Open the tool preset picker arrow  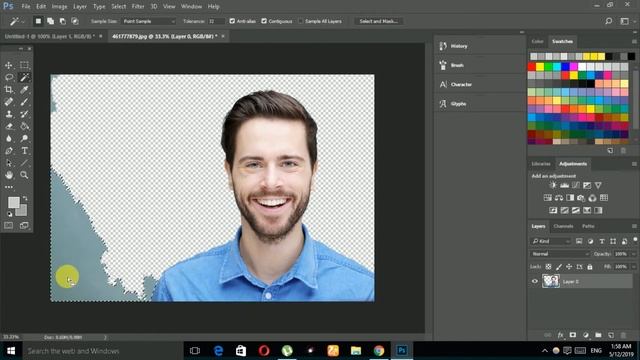(23, 21)
